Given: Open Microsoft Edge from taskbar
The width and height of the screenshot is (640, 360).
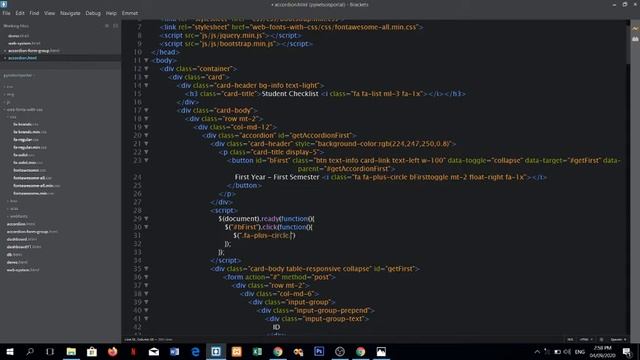Looking at the screenshot, I should point(195,351).
